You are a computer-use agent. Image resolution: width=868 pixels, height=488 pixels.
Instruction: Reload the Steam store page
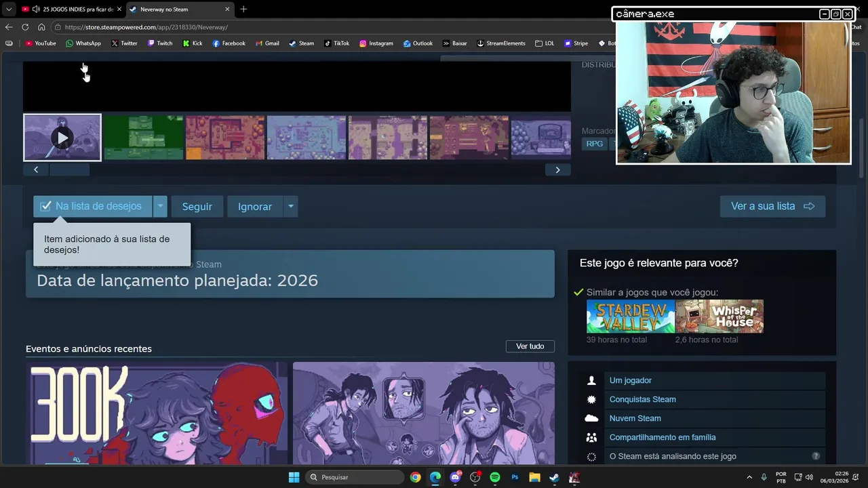tap(25, 27)
